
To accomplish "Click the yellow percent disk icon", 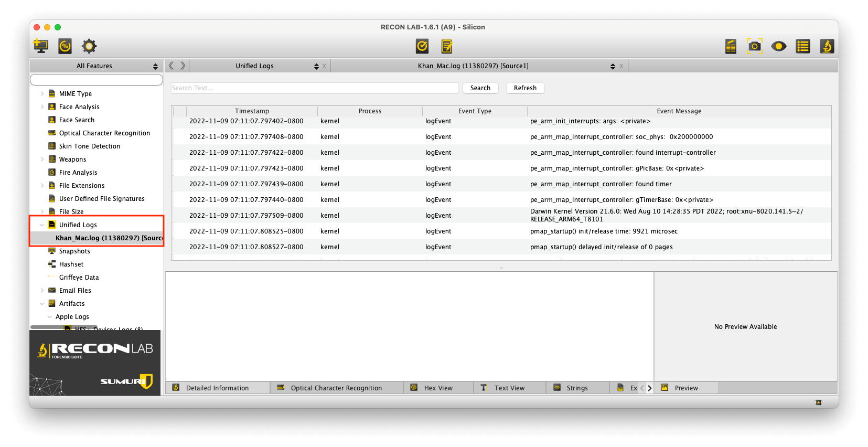I will (x=65, y=46).
